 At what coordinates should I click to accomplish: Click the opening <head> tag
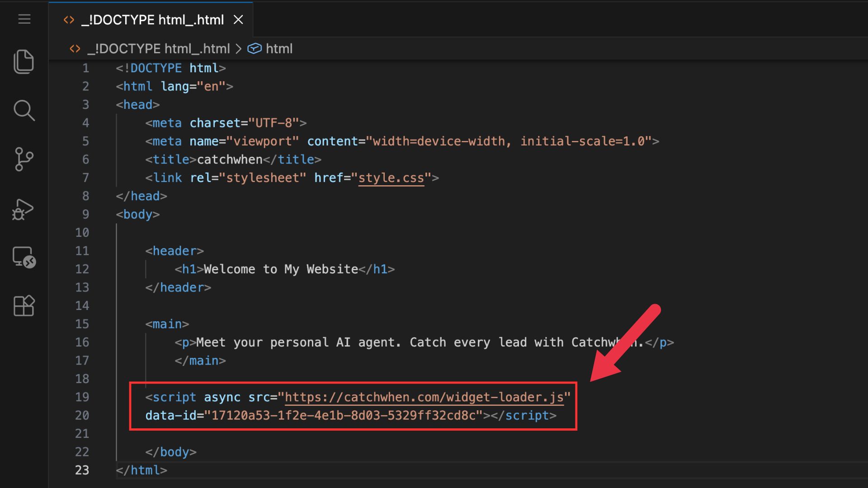(x=138, y=105)
